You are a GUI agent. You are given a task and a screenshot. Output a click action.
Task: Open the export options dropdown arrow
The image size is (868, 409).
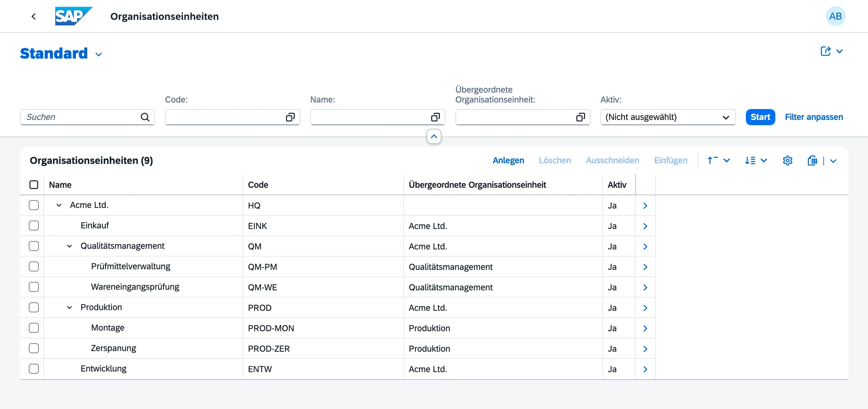833,161
